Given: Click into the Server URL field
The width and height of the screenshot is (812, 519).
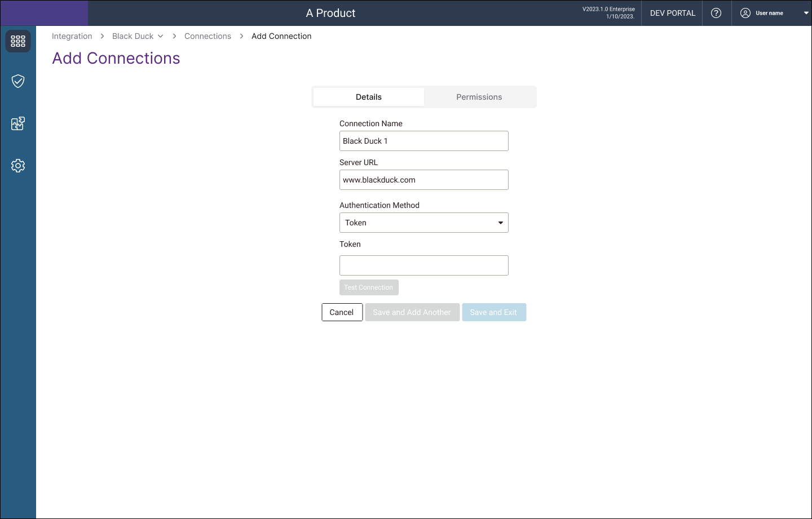Looking at the screenshot, I should [x=423, y=180].
